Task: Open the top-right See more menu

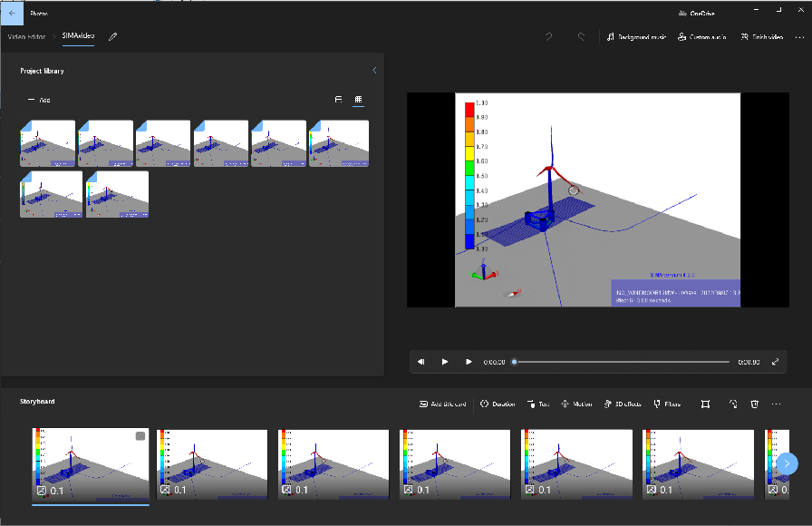Action: (798, 36)
